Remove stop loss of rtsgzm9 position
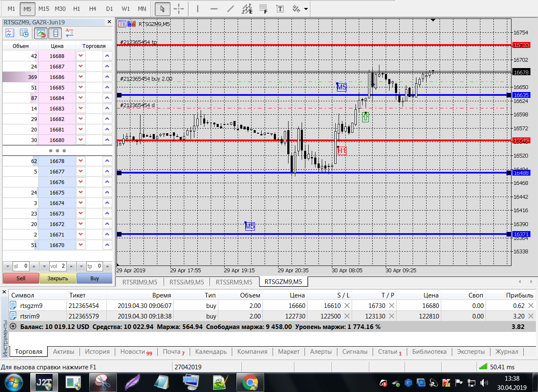The width and height of the screenshot is (538, 392). [347, 306]
